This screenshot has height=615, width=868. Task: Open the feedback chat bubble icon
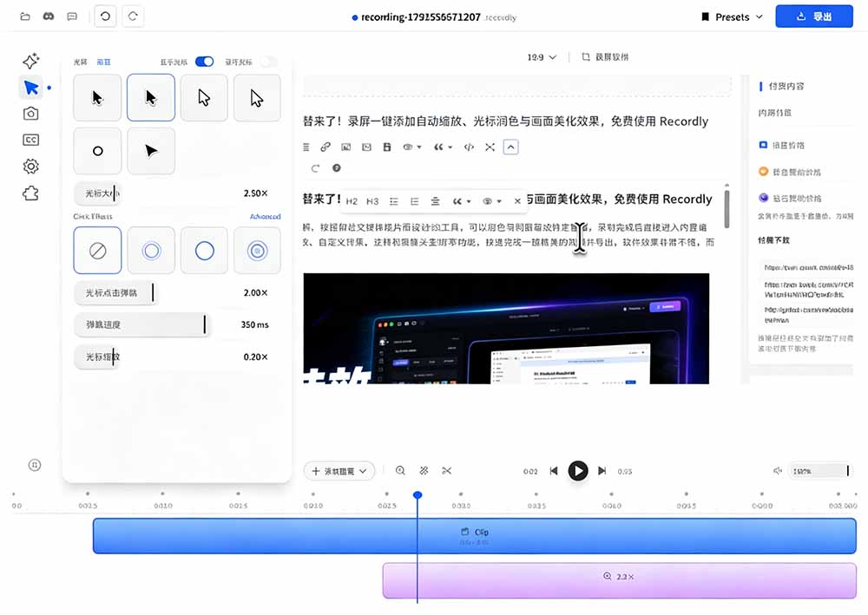[72, 16]
